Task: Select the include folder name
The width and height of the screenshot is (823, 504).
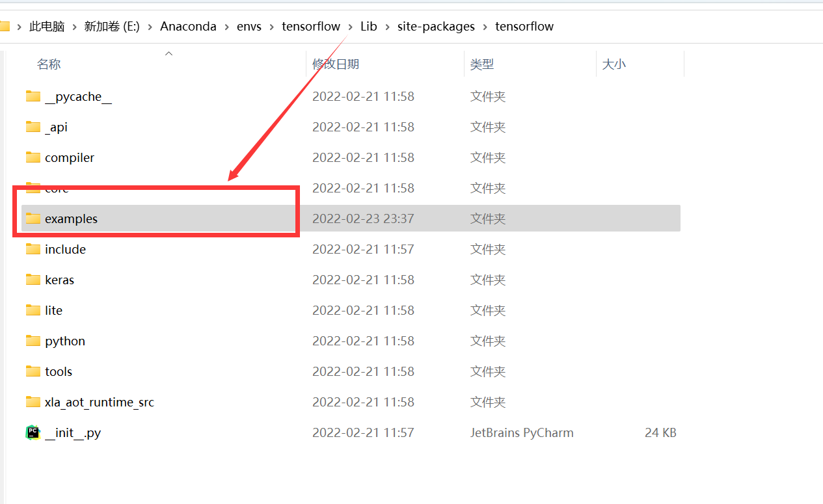Action: 65,250
